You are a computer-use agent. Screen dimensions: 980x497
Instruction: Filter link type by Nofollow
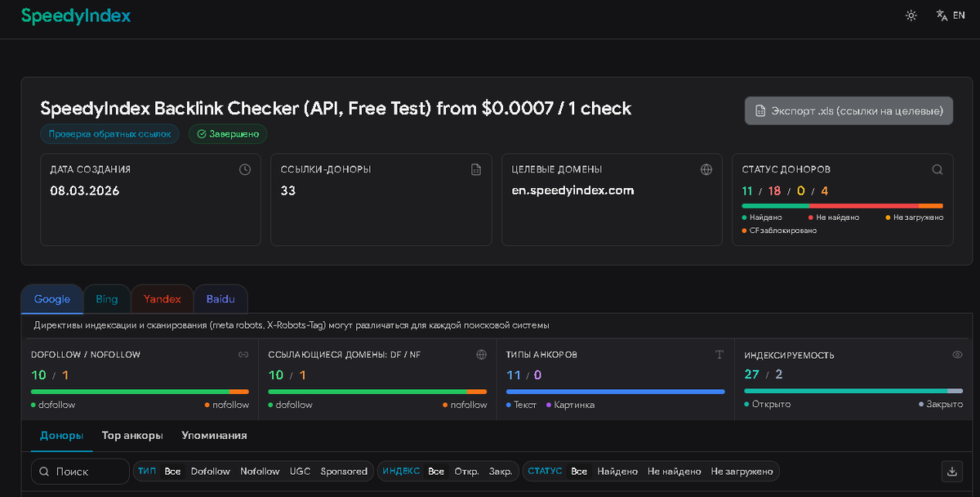[x=260, y=472]
